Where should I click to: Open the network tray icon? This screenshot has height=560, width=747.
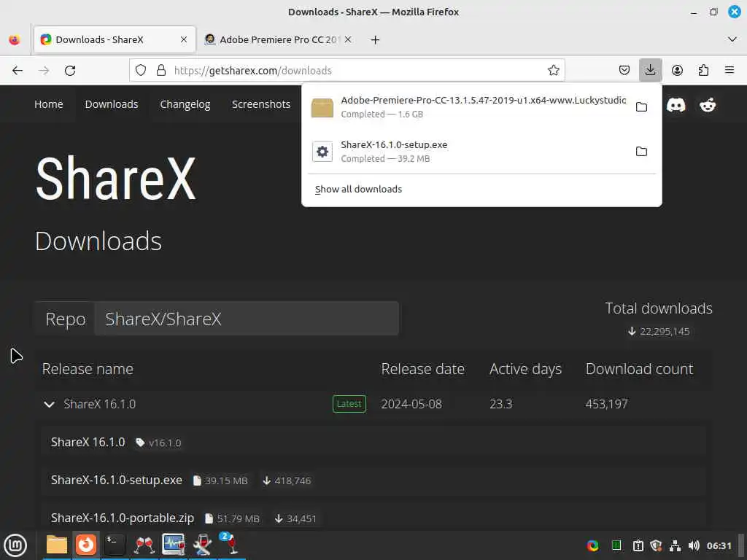(675, 545)
